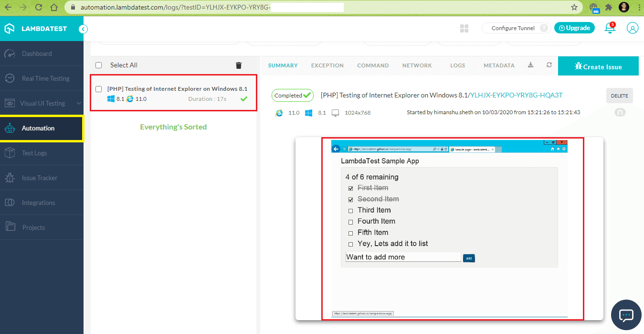
Task: Open Automation section
Action: tap(42, 128)
